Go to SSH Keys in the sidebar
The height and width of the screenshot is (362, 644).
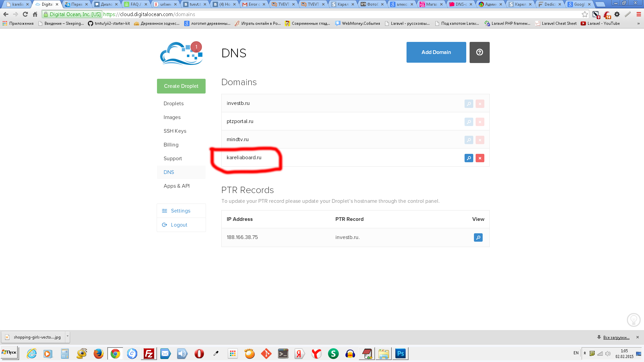click(175, 131)
